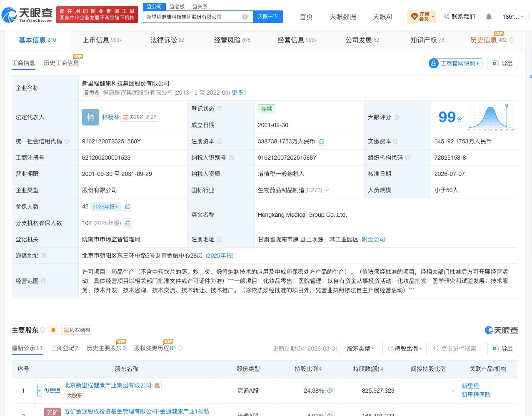Click the help icon after 历史信息 462
532x416 pixels.
point(512,40)
